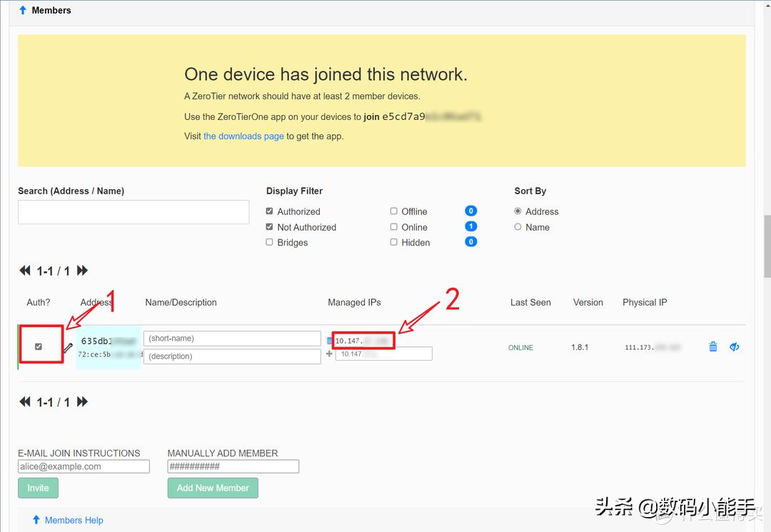Click the up arrow next to Members Help
Image resolution: width=771 pixels, height=532 pixels.
click(35, 520)
